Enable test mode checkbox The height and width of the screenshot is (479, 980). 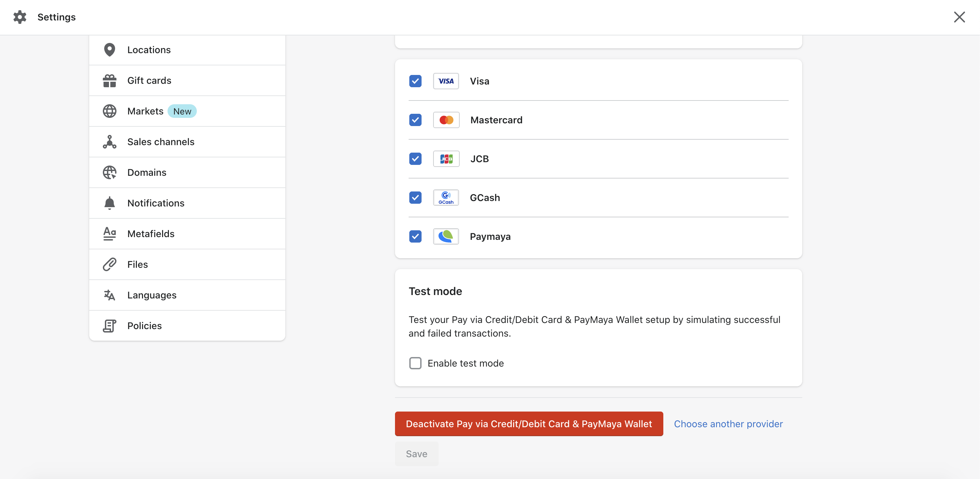pos(415,363)
